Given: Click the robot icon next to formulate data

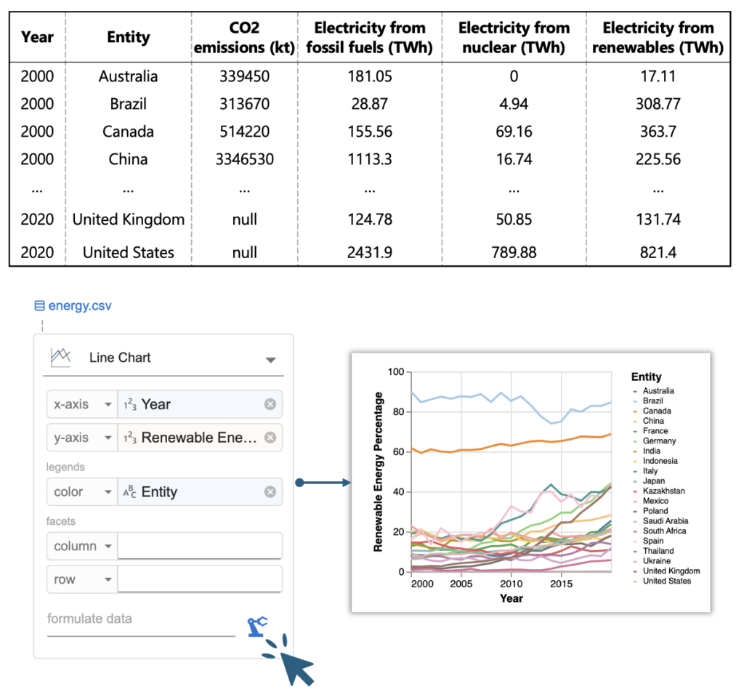Looking at the screenshot, I should 258,626.
